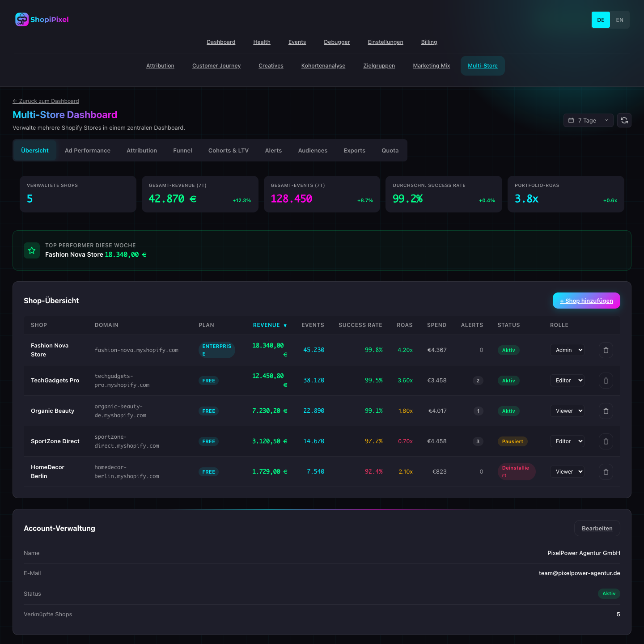This screenshot has width=644, height=644.
Task: Click delete icon for SportZone Direct
Action: (606, 441)
